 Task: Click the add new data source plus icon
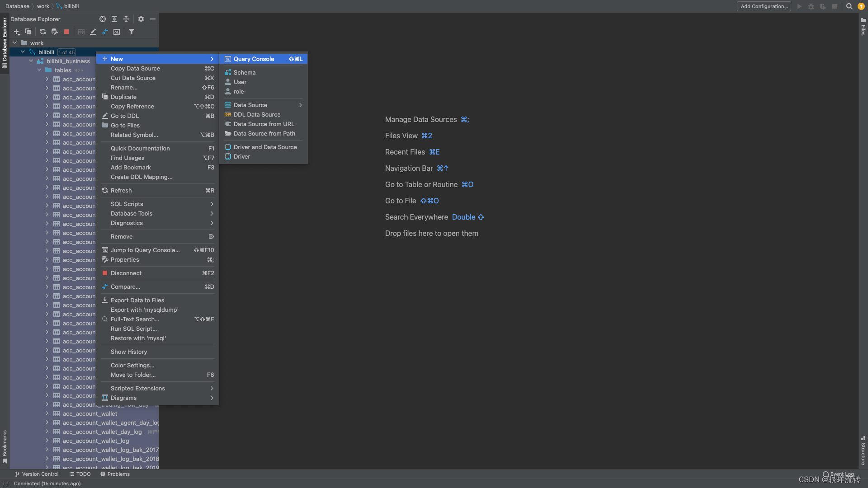click(17, 32)
